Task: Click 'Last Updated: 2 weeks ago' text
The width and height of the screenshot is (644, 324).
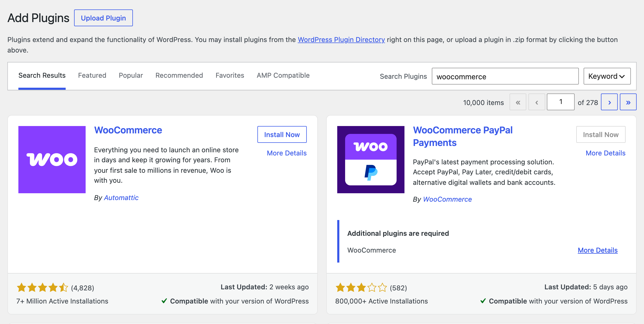Action: (x=265, y=287)
